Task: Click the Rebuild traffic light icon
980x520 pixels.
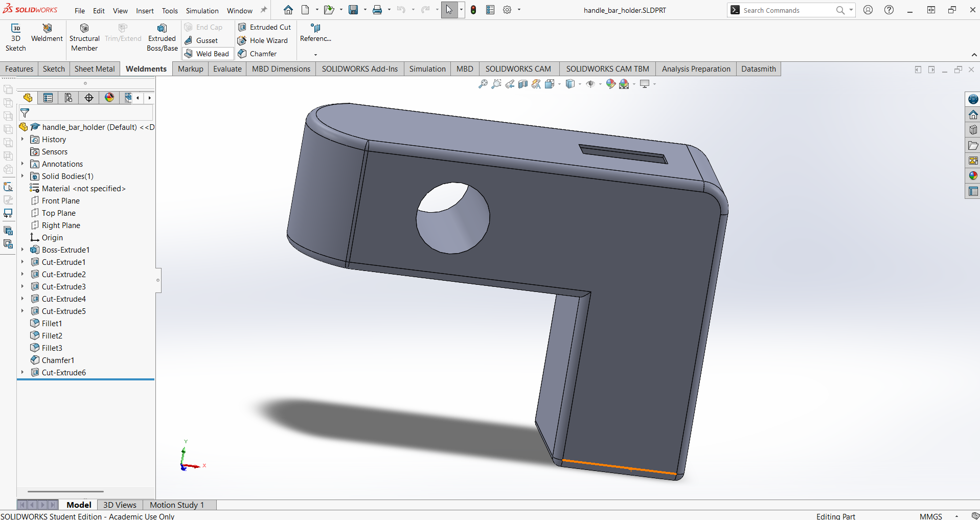Action: (473, 10)
